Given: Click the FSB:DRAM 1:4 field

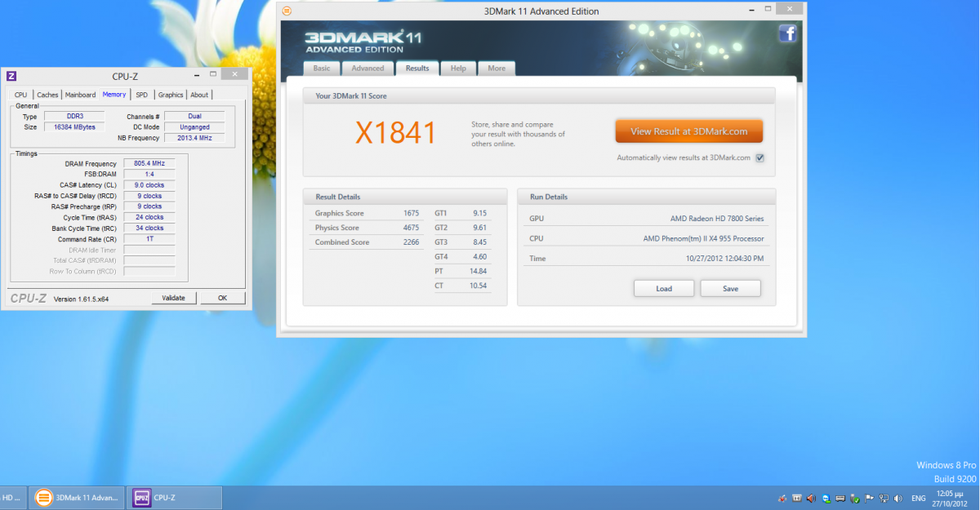Looking at the screenshot, I should 149,175.
